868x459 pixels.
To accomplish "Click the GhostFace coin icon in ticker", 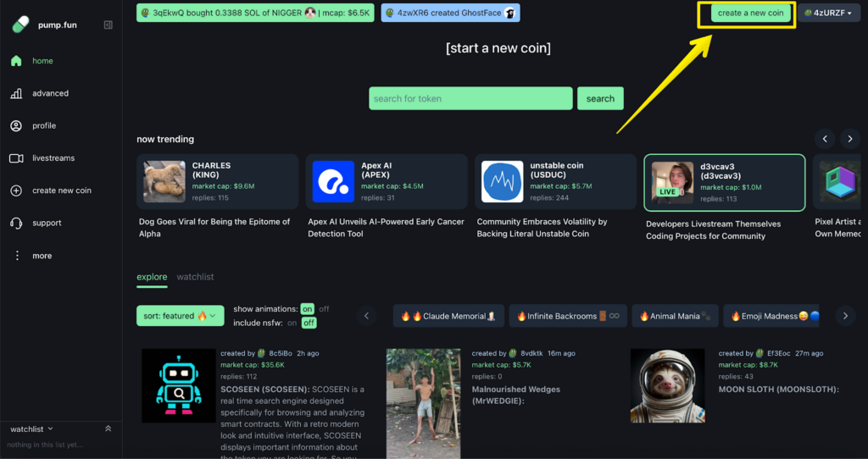I will click(509, 13).
